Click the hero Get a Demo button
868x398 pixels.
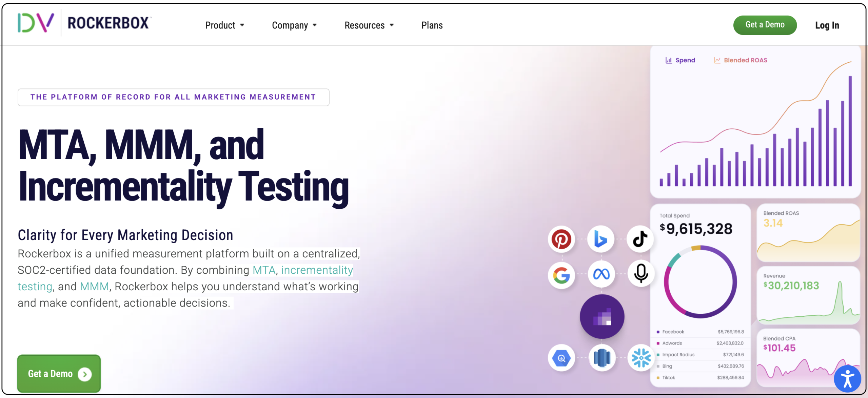(x=59, y=374)
